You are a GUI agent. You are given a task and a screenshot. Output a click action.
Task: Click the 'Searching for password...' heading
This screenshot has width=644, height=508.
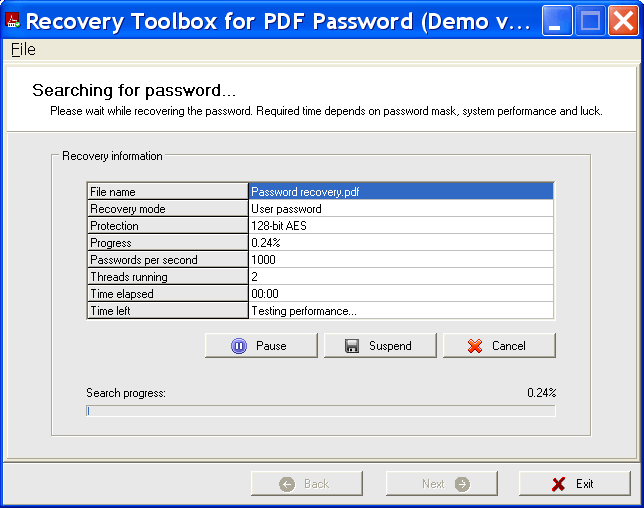[x=134, y=90]
